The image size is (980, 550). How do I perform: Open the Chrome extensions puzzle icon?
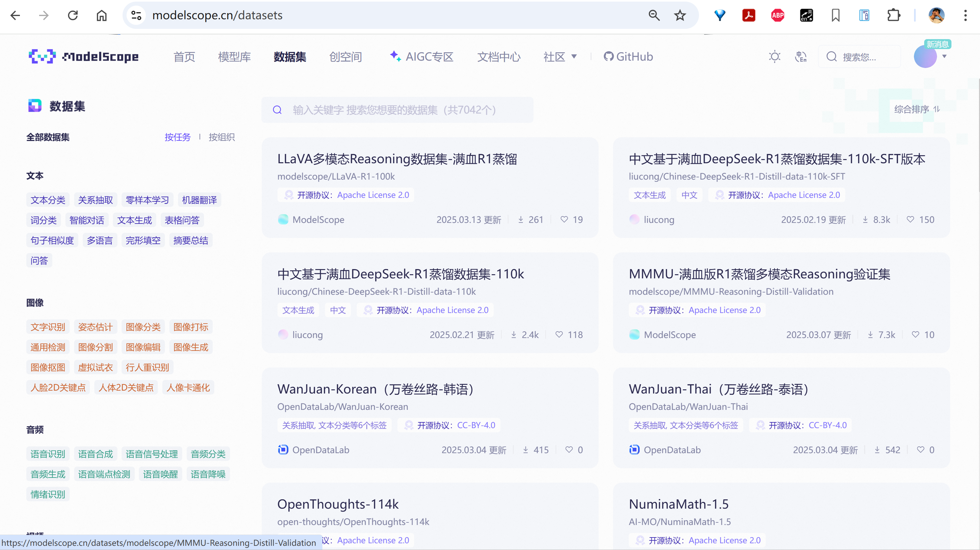pyautogui.click(x=893, y=16)
